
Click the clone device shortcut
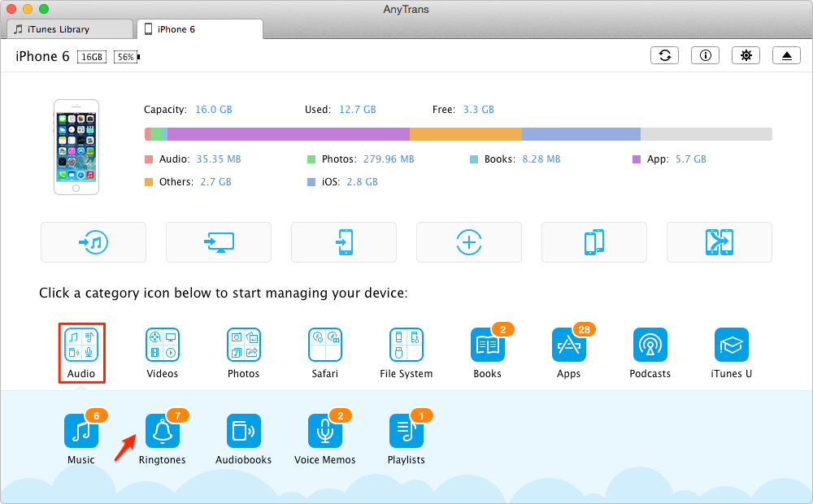(594, 242)
